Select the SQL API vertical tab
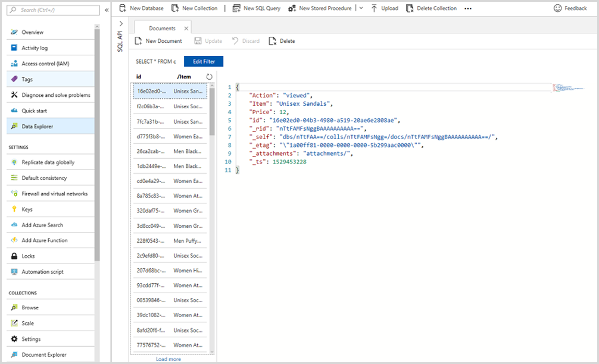 (121, 39)
